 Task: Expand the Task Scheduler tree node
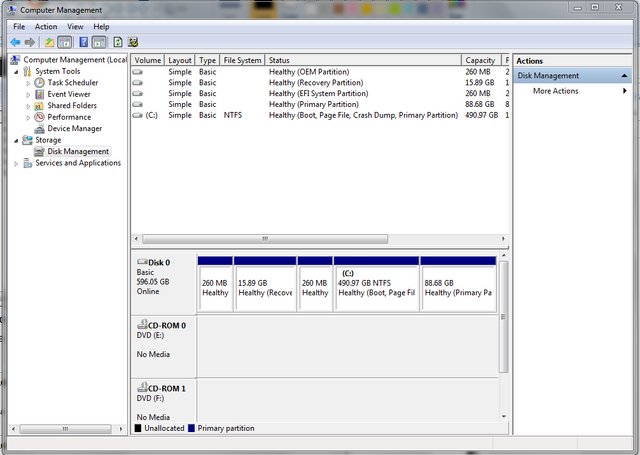(x=28, y=83)
